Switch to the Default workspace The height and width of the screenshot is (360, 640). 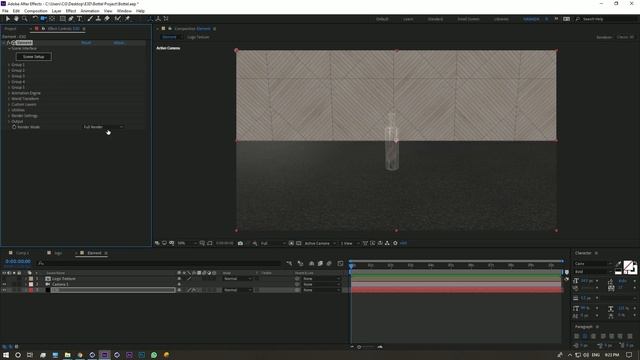(382, 19)
